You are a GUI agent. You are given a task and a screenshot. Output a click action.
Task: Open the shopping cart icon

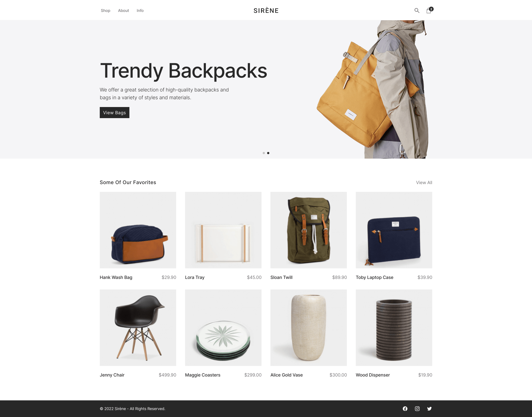click(x=428, y=10)
